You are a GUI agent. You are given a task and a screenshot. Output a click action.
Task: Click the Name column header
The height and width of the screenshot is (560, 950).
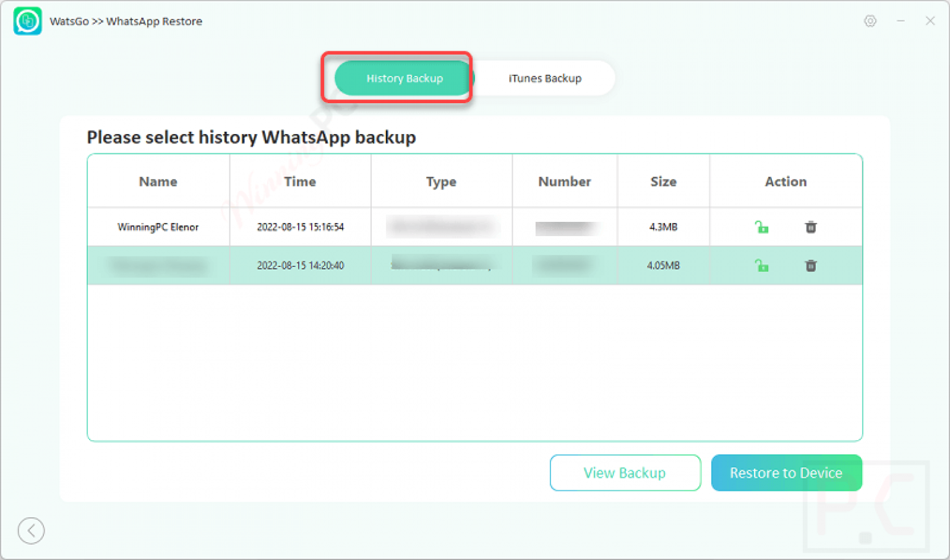tap(158, 181)
